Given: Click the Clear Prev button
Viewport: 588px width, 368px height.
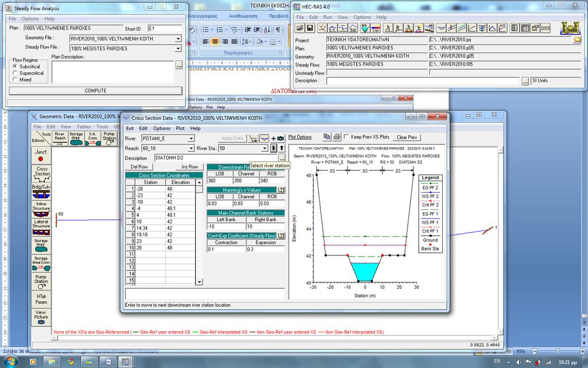Looking at the screenshot, I should coord(407,137).
